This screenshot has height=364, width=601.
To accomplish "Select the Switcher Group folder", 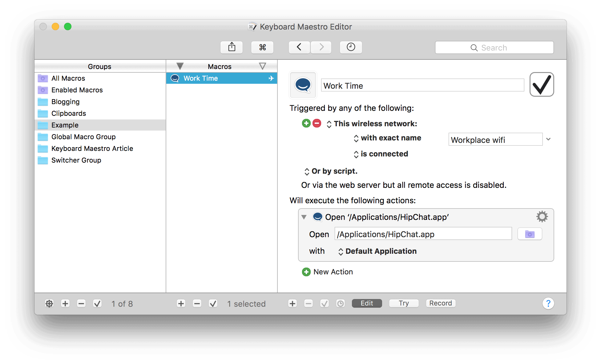I will pos(100,160).
